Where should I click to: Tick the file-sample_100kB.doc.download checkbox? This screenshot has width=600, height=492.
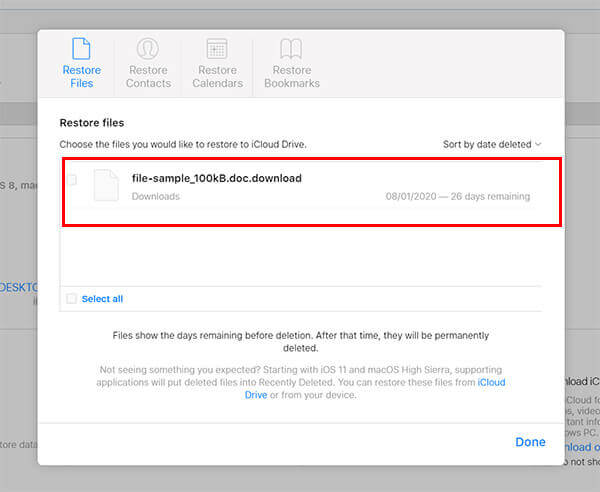[72, 179]
